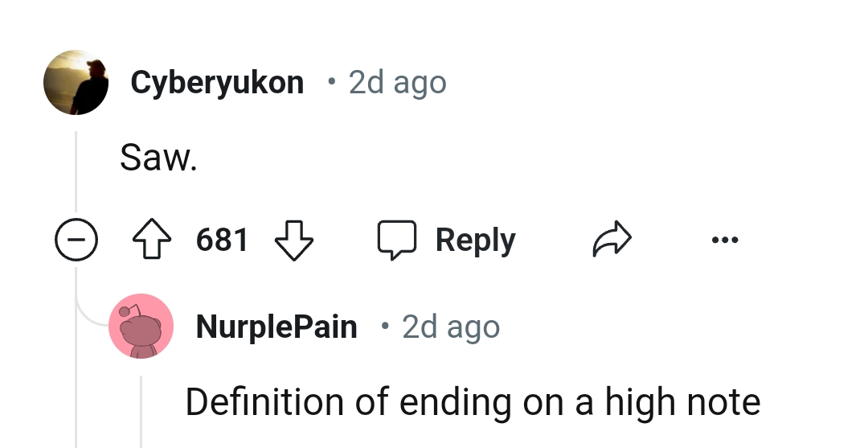Open the "2d ago" permalink beside NurplePain

[450, 327]
